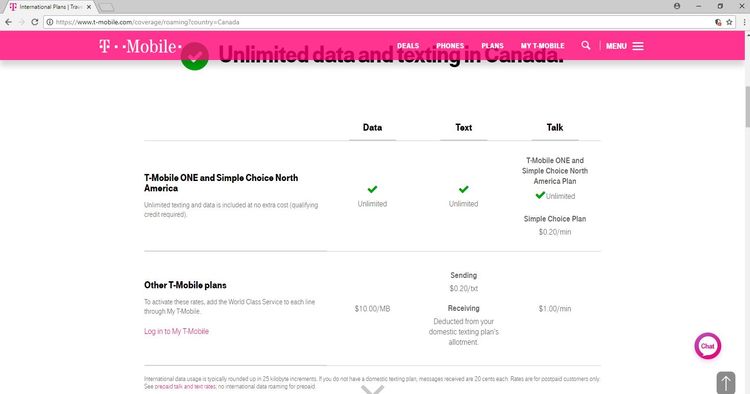Open a new browser tab
The height and width of the screenshot is (394, 750).
(x=107, y=7)
